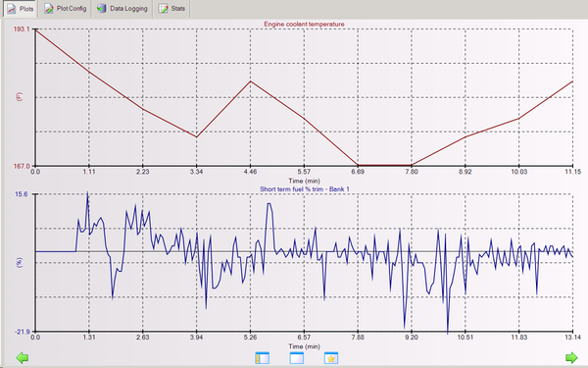Viewport: 588px width, 368px height.
Task: Select the 167.0 minimum value on coolant axis
Action: tap(22, 166)
